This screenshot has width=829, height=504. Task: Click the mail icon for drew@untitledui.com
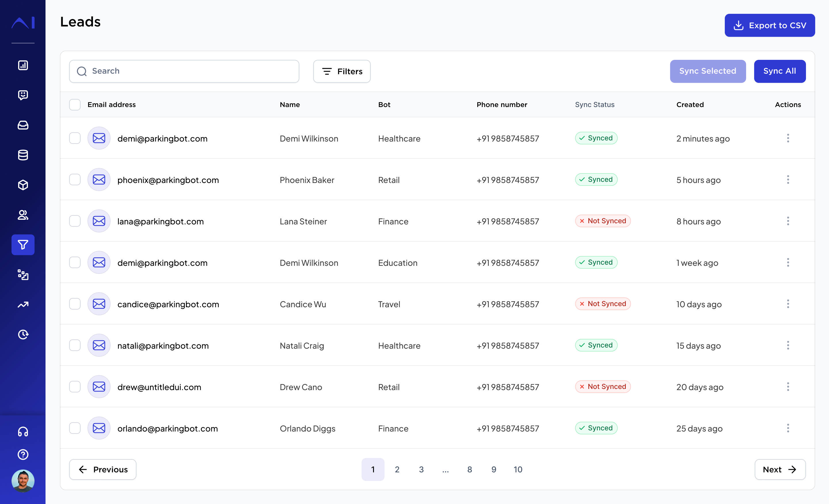(99, 387)
